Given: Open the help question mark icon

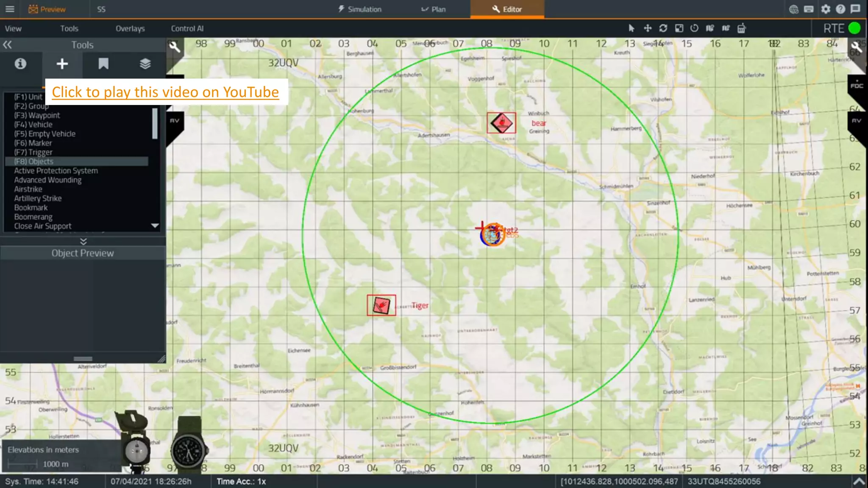Looking at the screenshot, I should pyautogui.click(x=840, y=9).
